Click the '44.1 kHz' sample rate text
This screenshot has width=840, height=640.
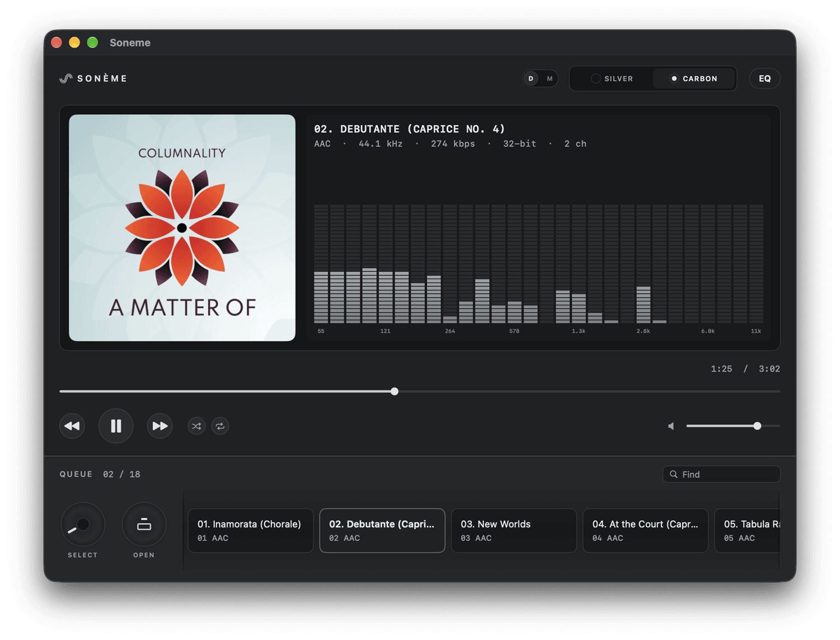click(381, 144)
